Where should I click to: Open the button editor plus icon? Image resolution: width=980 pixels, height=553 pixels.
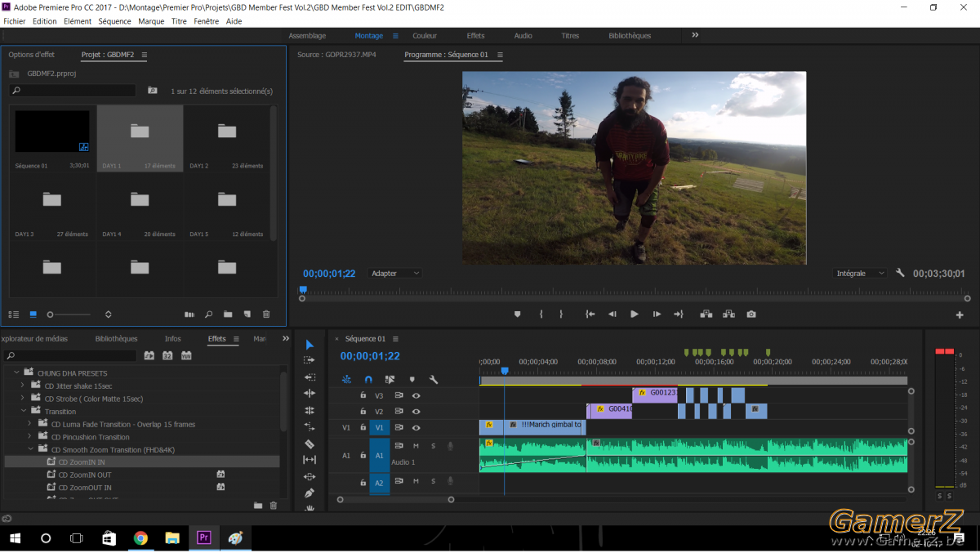click(x=960, y=315)
